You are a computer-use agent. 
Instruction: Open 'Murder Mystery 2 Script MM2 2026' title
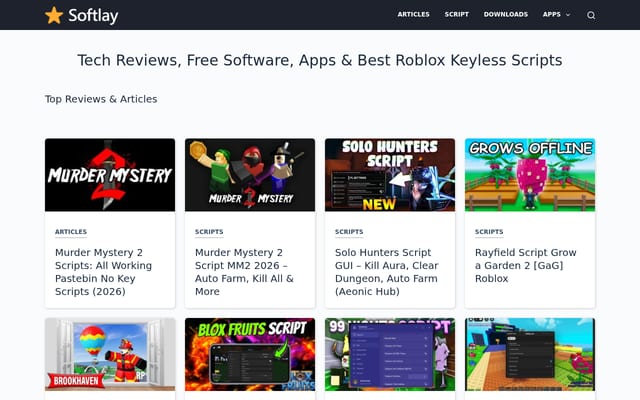click(x=244, y=272)
